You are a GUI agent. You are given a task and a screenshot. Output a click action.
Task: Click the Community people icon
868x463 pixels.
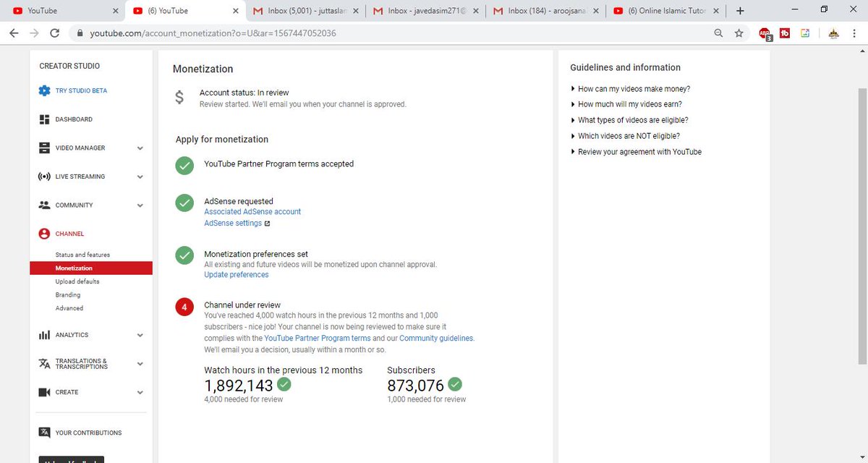44,205
